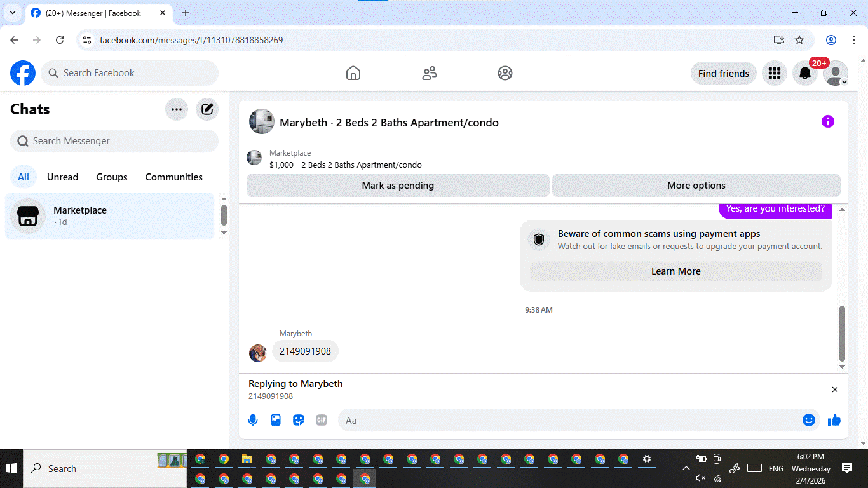Go back with browser back arrow

[14, 40]
